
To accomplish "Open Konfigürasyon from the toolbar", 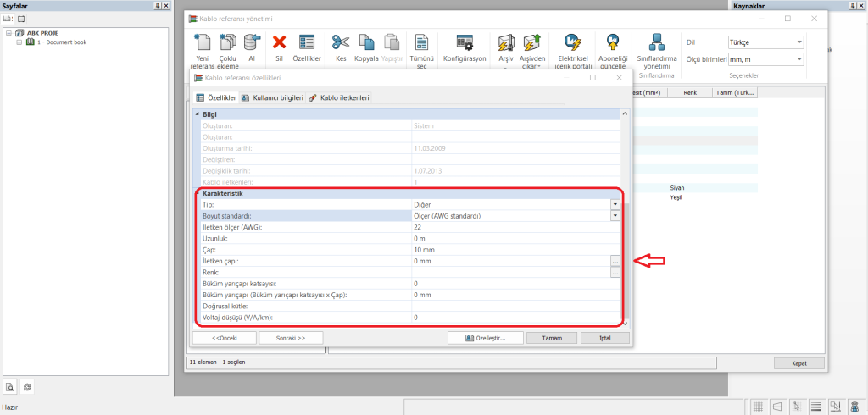I will coord(464,42).
